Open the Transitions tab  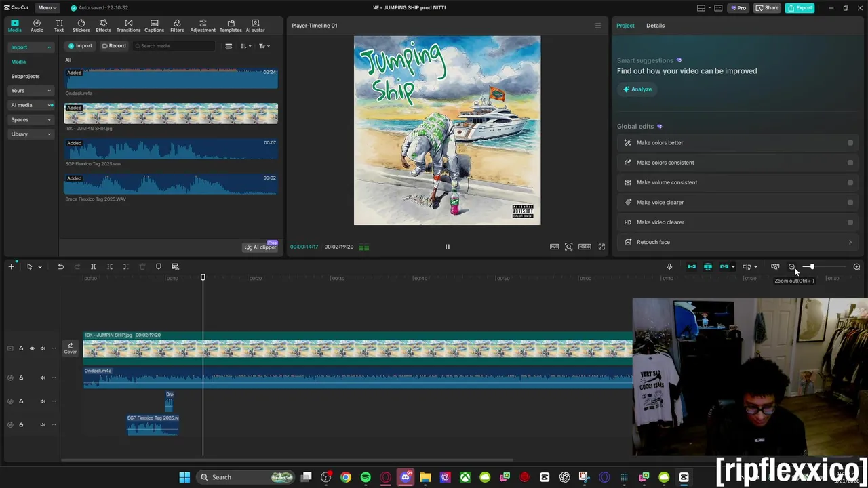pos(128,26)
